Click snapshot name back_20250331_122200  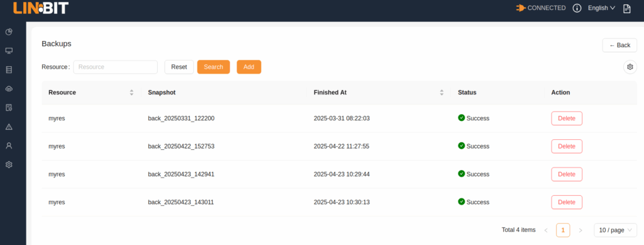[181, 118]
